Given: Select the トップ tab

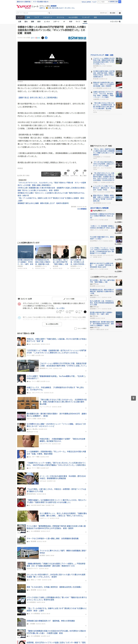Looking at the screenshot, I should pyautogui.click(x=20, y=17).
